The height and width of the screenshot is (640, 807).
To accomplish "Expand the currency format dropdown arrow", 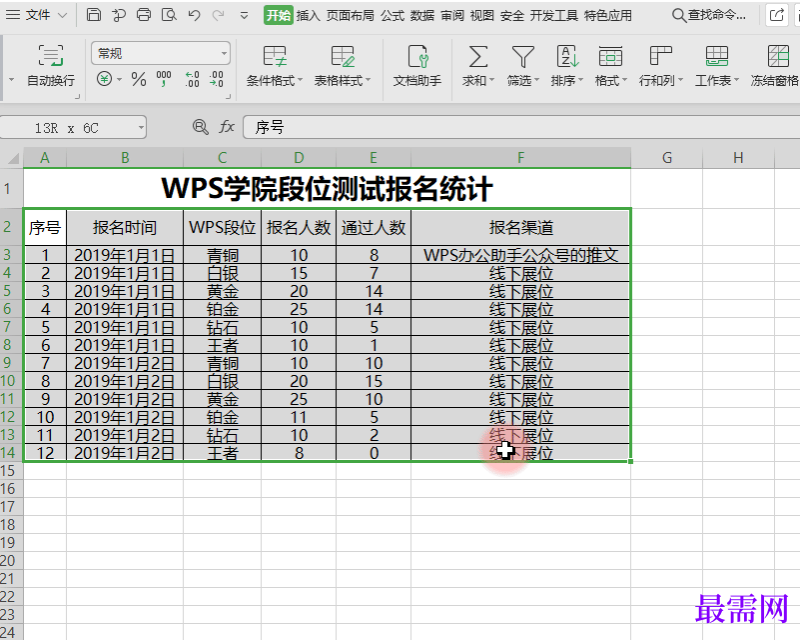I will [x=119, y=79].
